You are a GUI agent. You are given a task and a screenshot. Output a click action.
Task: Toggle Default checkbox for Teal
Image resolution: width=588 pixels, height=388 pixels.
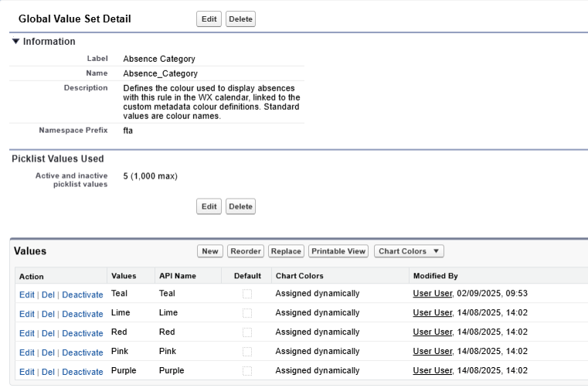(247, 294)
